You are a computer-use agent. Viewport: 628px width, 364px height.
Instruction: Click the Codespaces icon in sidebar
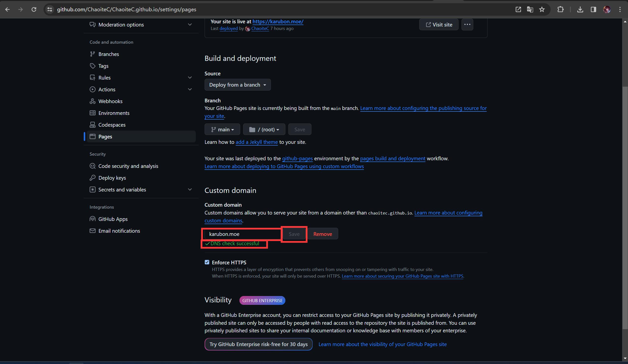[x=92, y=125]
